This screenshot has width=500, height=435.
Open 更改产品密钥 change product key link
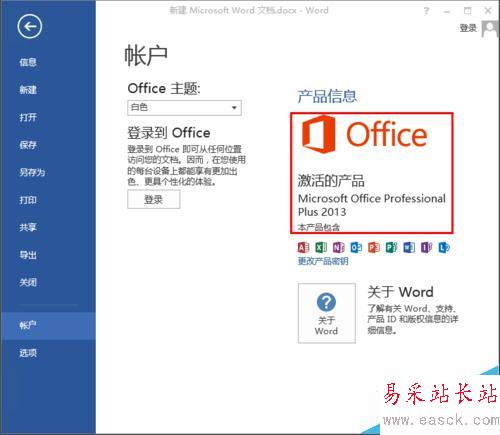tap(323, 261)
